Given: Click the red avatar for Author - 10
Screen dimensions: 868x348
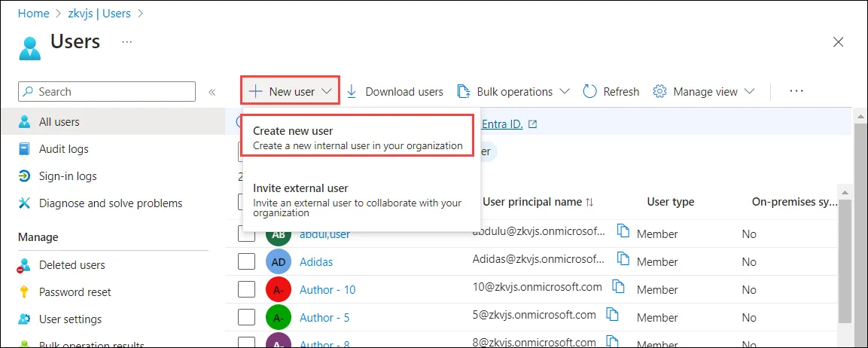Looking at the screenshot, I should [279, 289].
